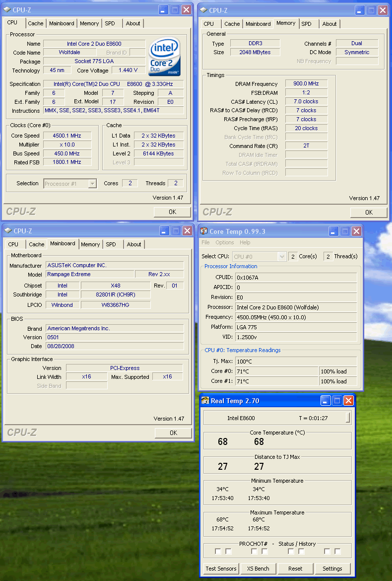Click OK in the CPU-Z memory timings window
Screen dimensions: 392x581
[x=369, y=213]
